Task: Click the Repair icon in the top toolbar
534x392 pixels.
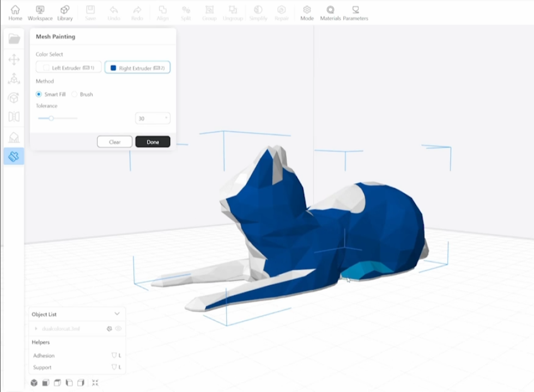Action: pyautogui.click(x=281, y=12)
